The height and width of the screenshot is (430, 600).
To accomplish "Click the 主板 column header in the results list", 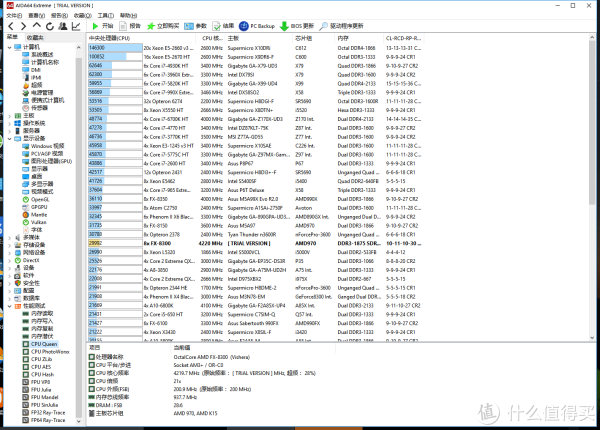I will tap(258, 38).
